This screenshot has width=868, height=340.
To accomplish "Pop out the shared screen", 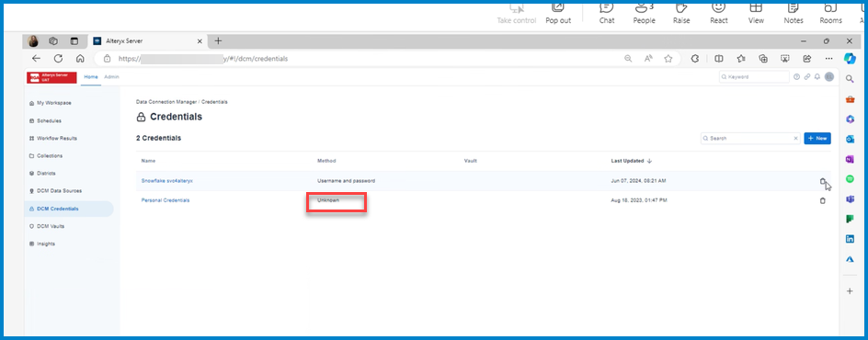I will pyautogui.click(x=558, y=13).
